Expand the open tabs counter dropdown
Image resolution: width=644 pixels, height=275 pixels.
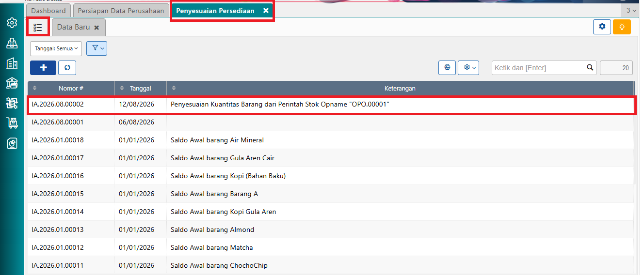(x=630, y=10)
